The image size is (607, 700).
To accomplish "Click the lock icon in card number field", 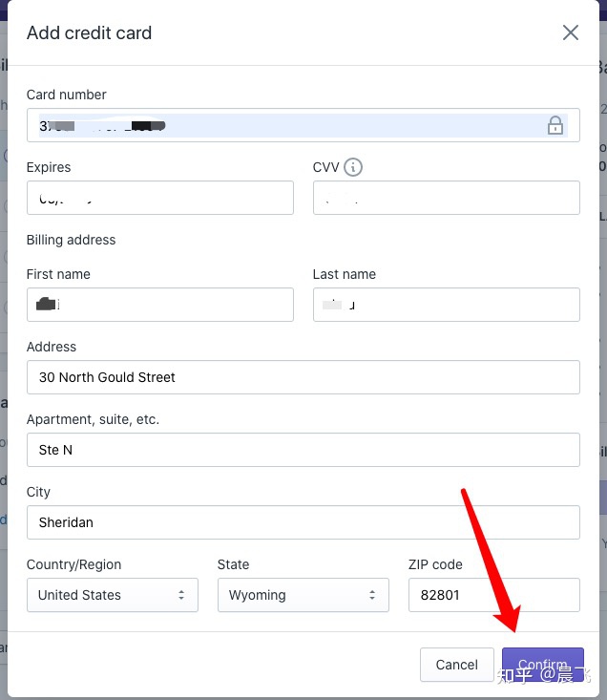I will (x=555, y=125).
